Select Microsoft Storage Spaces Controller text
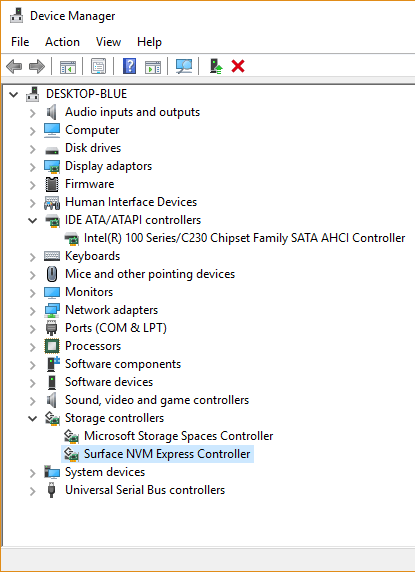The height and width of the screenshot is (572, 415). (x=178, y=436)
